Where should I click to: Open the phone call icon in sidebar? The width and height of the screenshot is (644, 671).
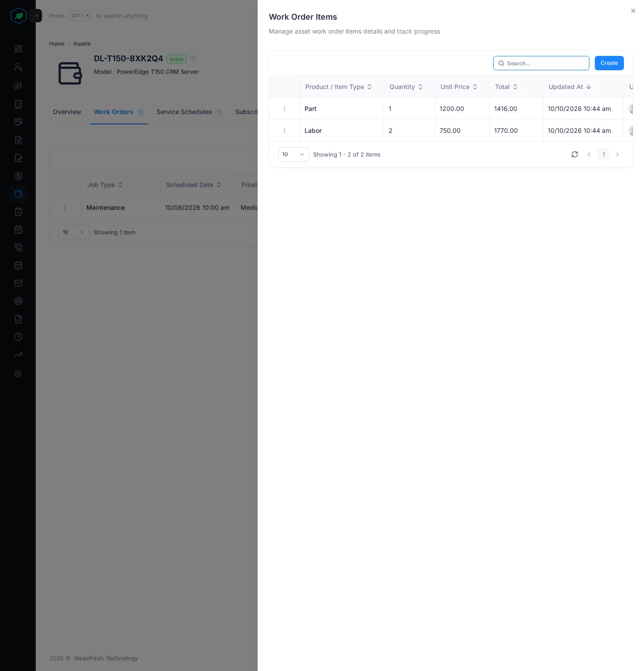(x=18, y=247)
